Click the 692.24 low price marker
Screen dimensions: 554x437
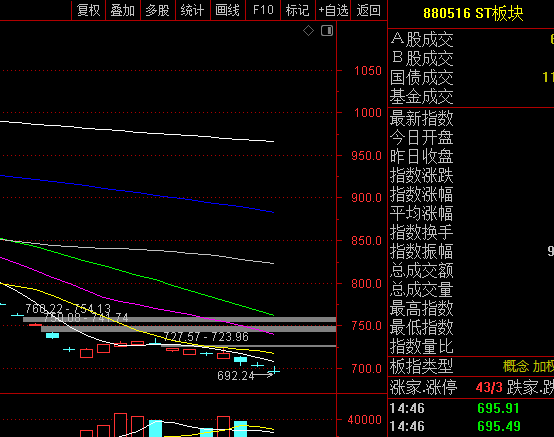[x=236, y=376]
